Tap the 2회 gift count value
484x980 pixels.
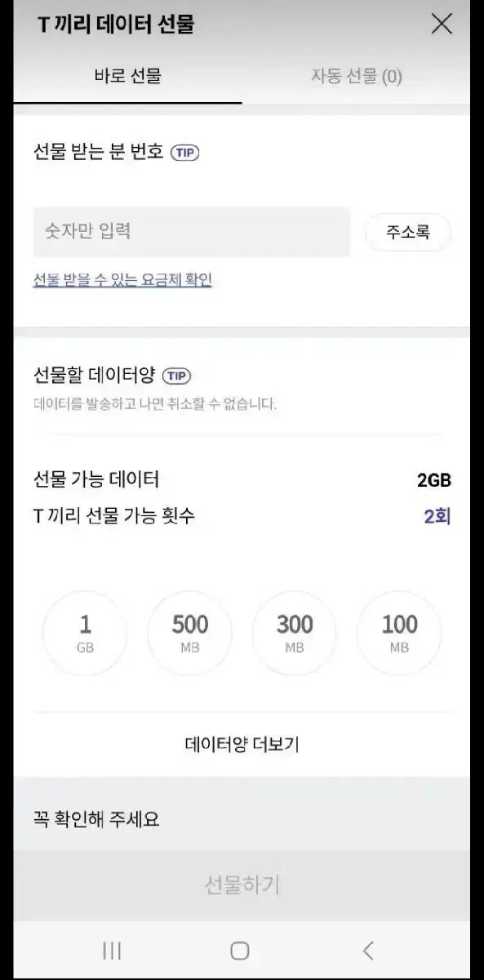pyautogui.click(x=437, y=516)
